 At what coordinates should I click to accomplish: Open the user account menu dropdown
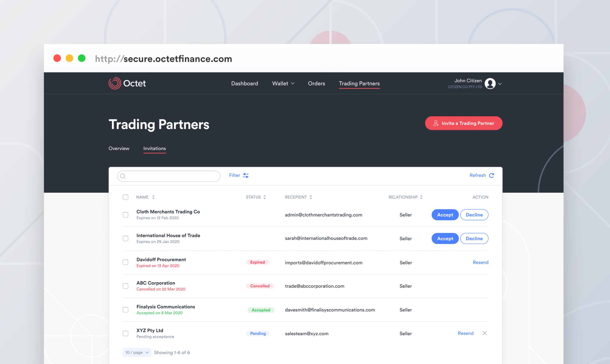pos(499,83)
